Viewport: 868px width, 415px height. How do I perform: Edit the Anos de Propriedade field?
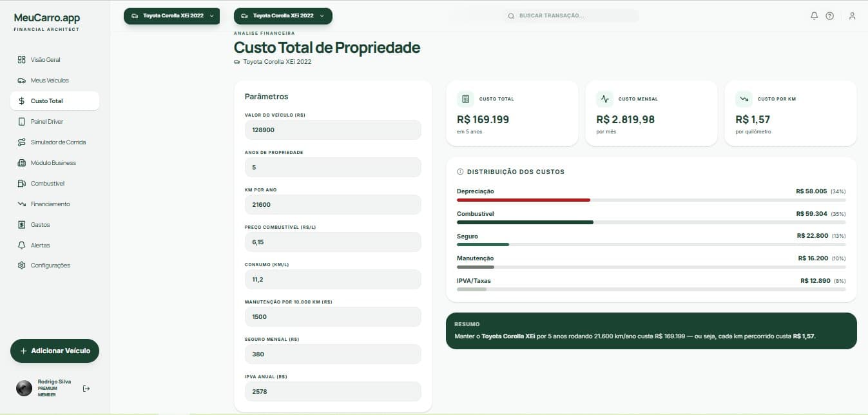(x=333, y=167)
